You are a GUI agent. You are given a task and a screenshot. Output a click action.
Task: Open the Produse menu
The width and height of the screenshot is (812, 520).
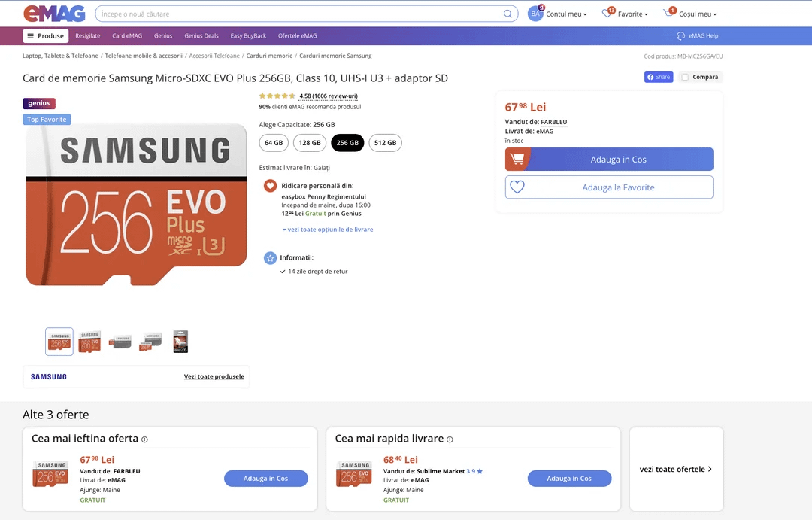46,36
